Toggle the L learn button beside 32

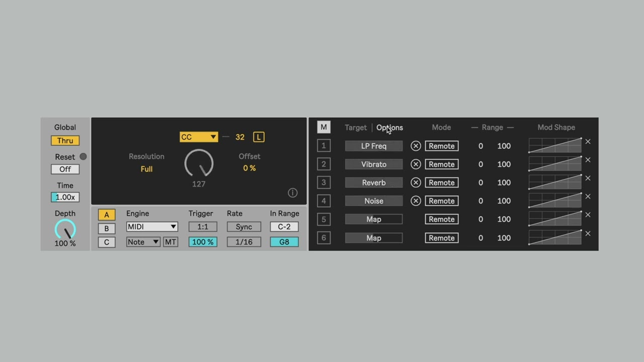[259, 137]
